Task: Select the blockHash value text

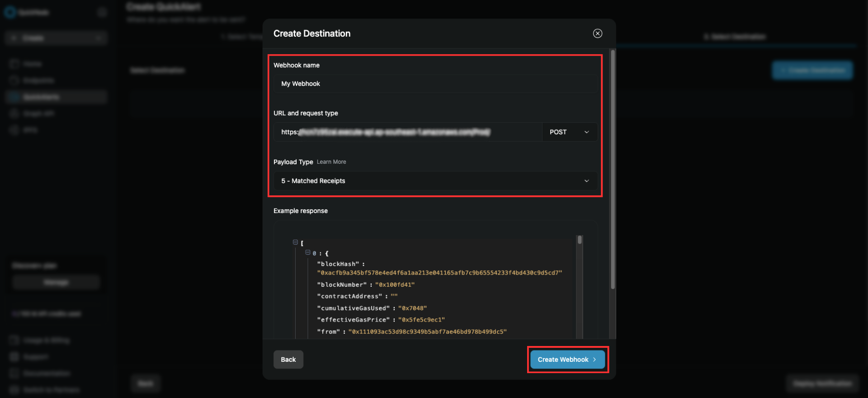Action: pos(439,273)
